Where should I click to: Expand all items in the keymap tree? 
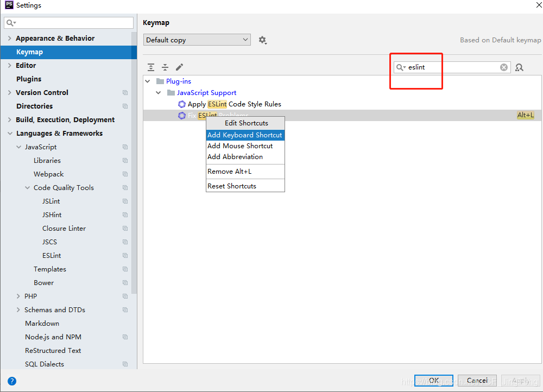(151, 67)
